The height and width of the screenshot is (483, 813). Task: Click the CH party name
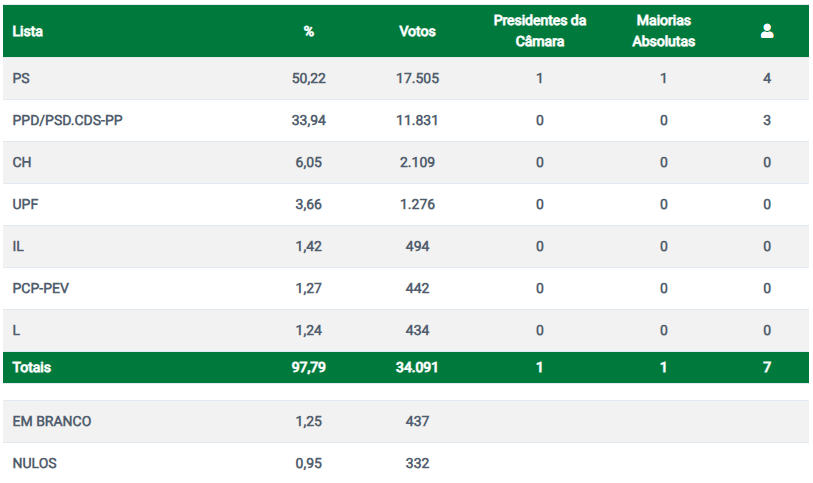click(x=22, y=162)
